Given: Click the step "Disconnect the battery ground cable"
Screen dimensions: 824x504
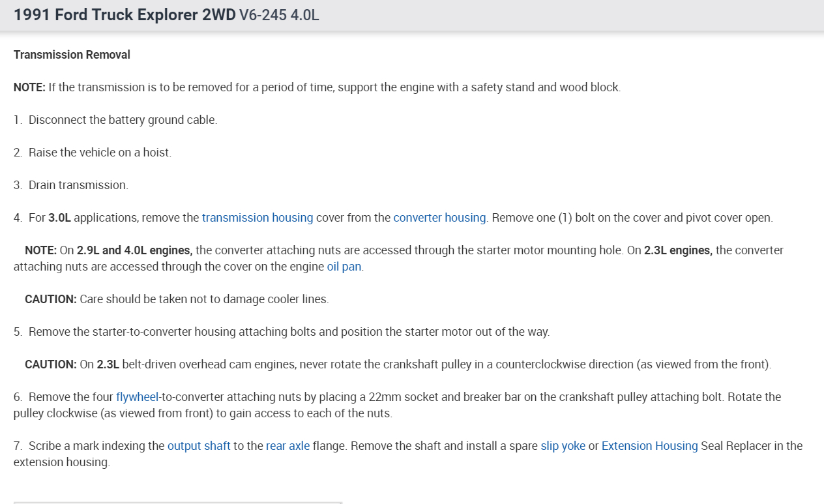Looking at the screenshot, I should [x=123, y=120].
